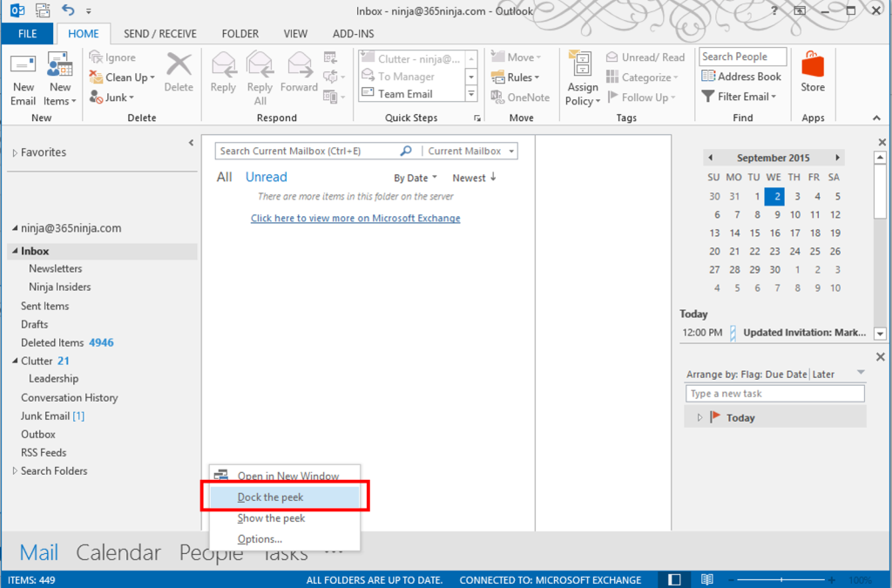Click the Type a new task field
Screen dimensions: 892x588
click(774, 394)
